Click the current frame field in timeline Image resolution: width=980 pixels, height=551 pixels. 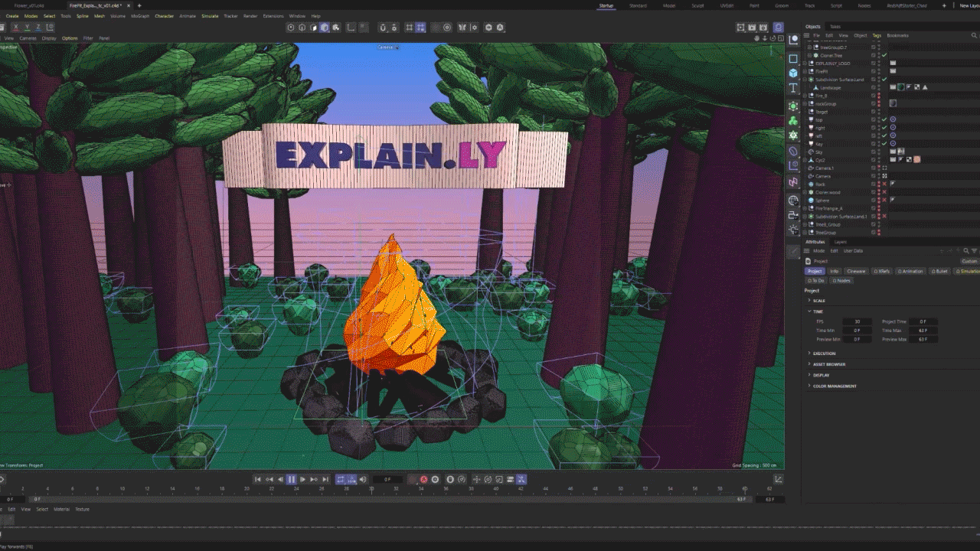[x=387, y=480]
